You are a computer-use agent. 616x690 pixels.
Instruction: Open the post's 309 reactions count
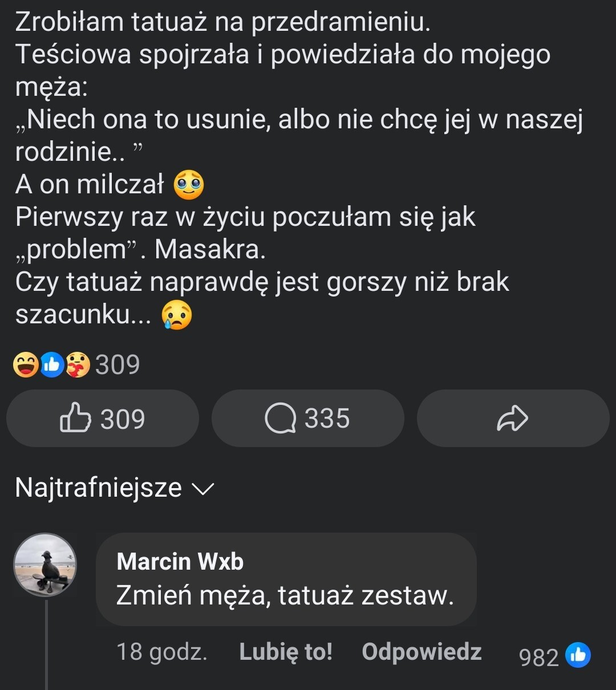117,365
